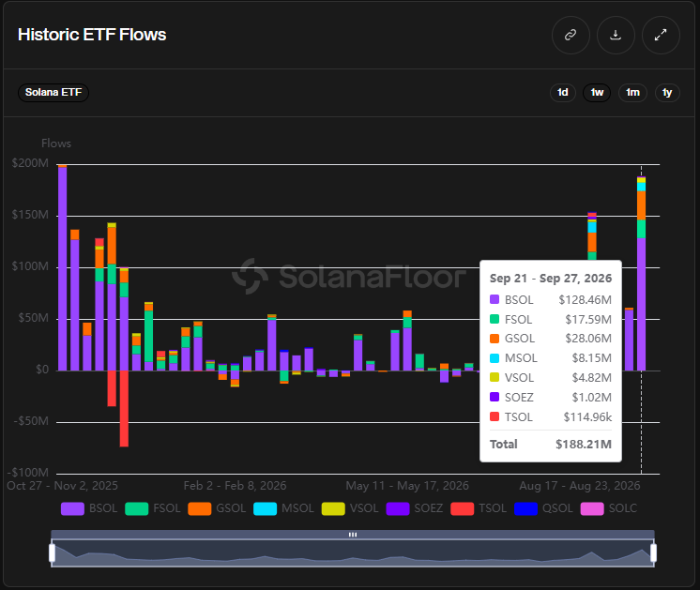Click the Flows axis title

pos(56,144)
